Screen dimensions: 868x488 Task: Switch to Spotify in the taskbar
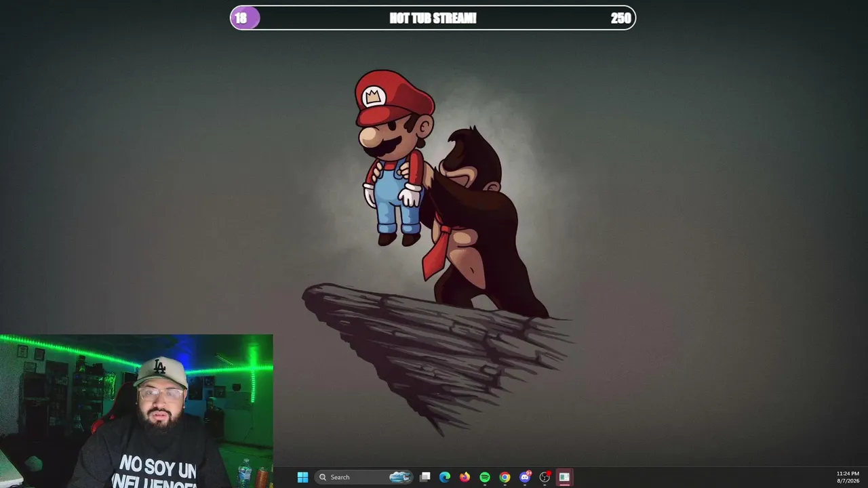click(x=485, y=477)
